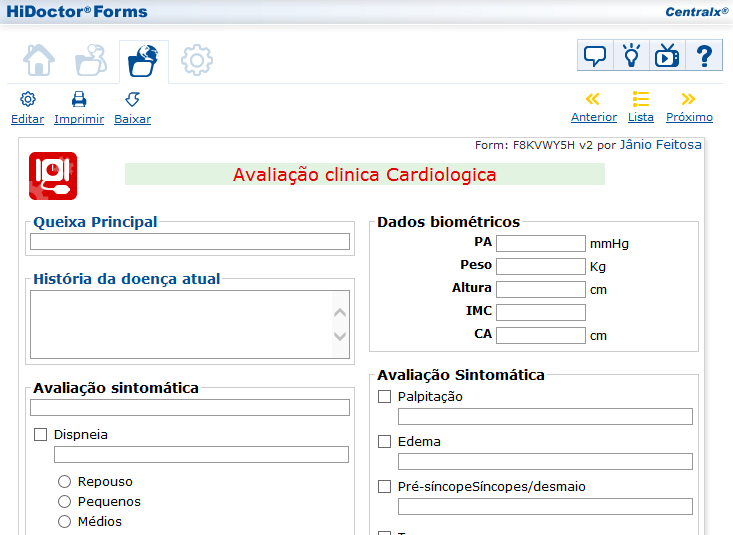The height and width of the screenshot is (535, 733).
Task: Focus the text field under Edema
Action: pos(545,462)
